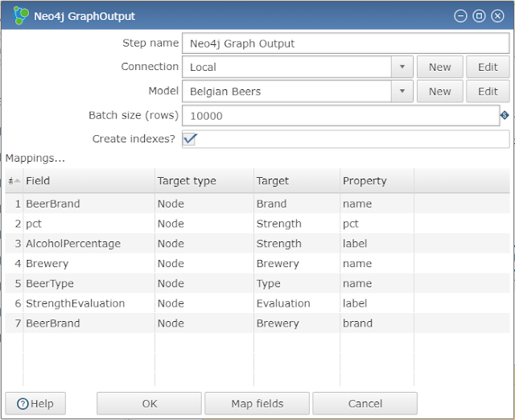Sort mappings by the # column header
The height and width of the screenshot is (420, 515).
coord(14,181)
